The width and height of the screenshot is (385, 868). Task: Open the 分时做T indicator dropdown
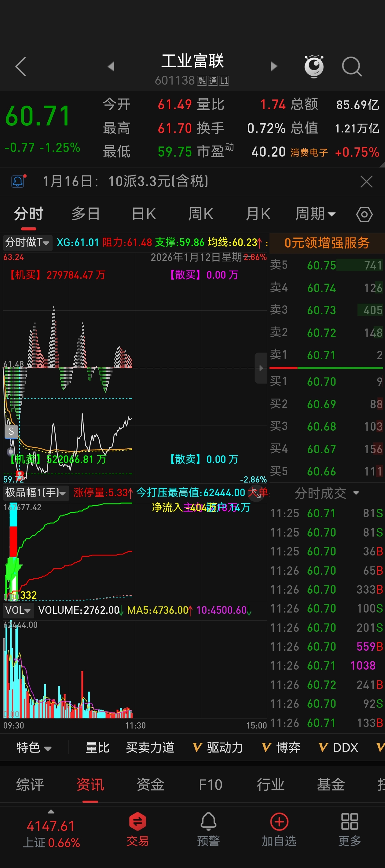pyautogui.click(x=28, y=242)
